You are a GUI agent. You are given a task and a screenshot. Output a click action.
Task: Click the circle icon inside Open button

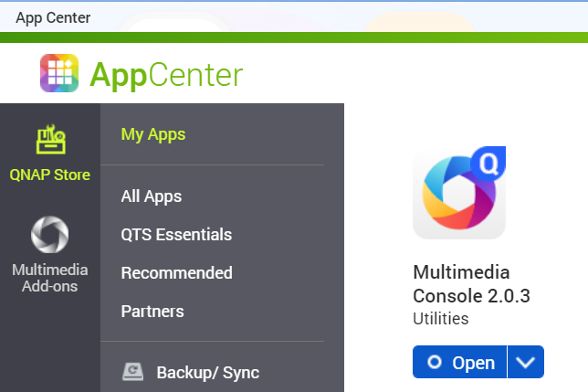(435, 363)
